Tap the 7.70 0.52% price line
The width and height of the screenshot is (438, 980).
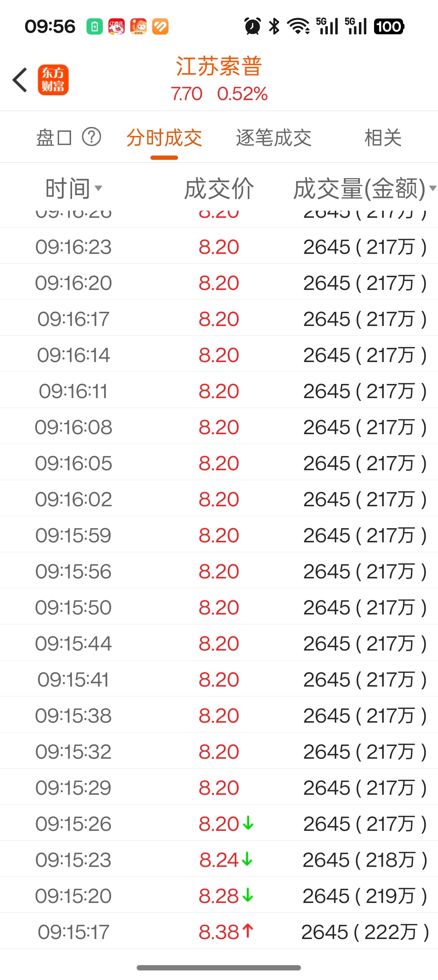[x=219, y=94]
